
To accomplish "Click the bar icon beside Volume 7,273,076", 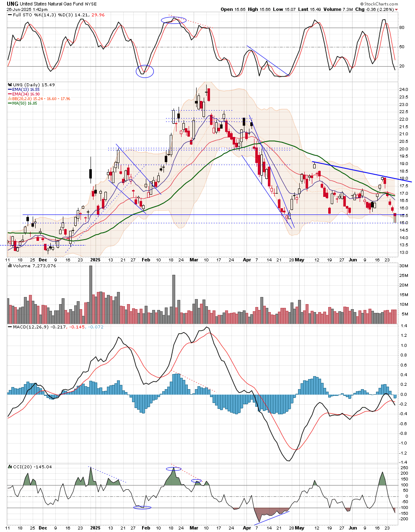I will 10,266.
